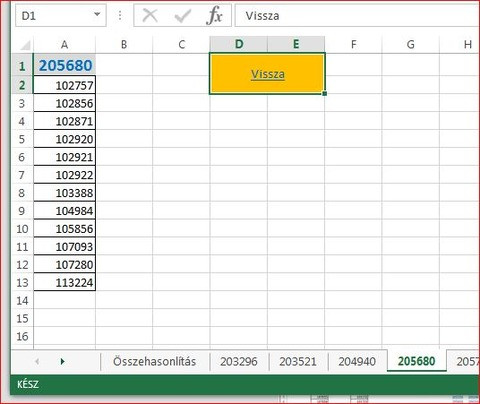The width and height of the screenshot is (480, 404).
Task: Click the cell containing 102922
Action: coord(65,175)
